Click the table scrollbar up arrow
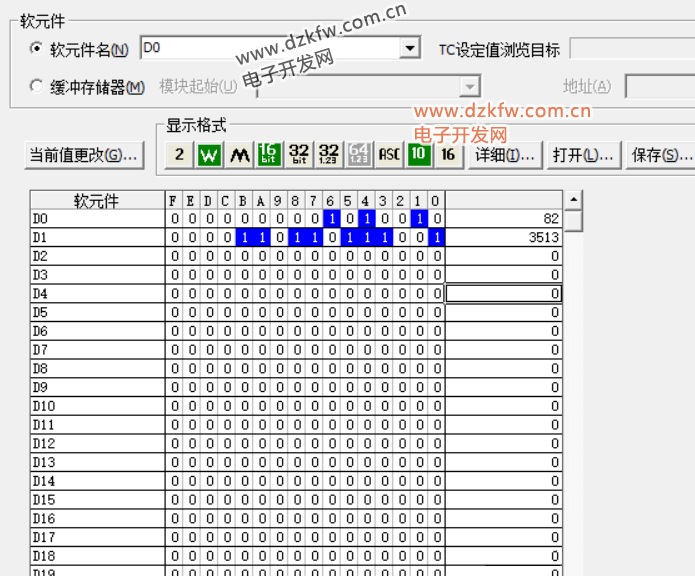Image resolution: width=695 pixels, height=576 pixels. [x=573, y=200]
